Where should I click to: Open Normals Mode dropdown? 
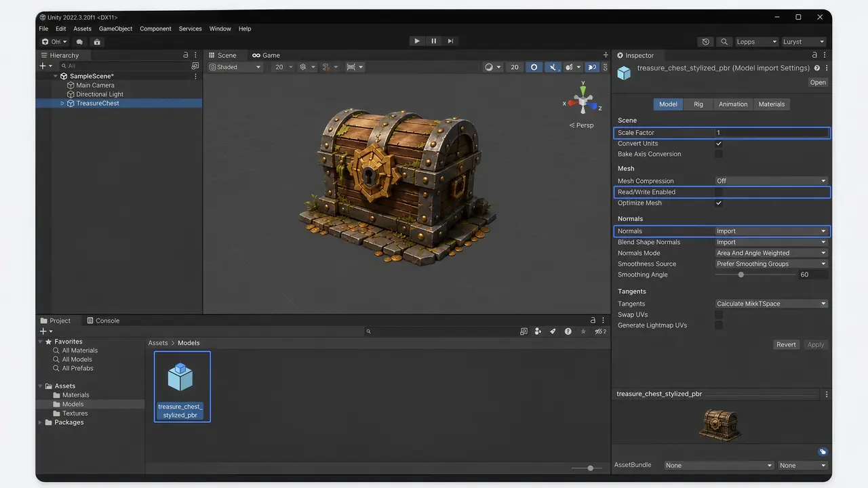point(772,253)
